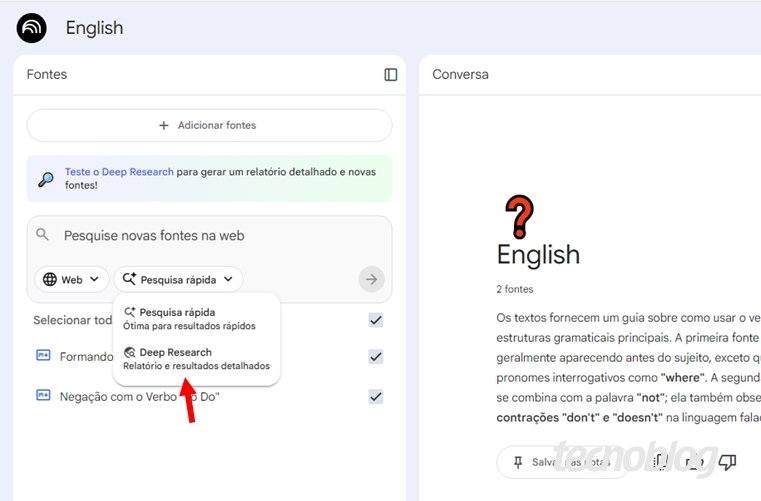
Task: Open the Web source type dropdown
Action: [72, 280]
